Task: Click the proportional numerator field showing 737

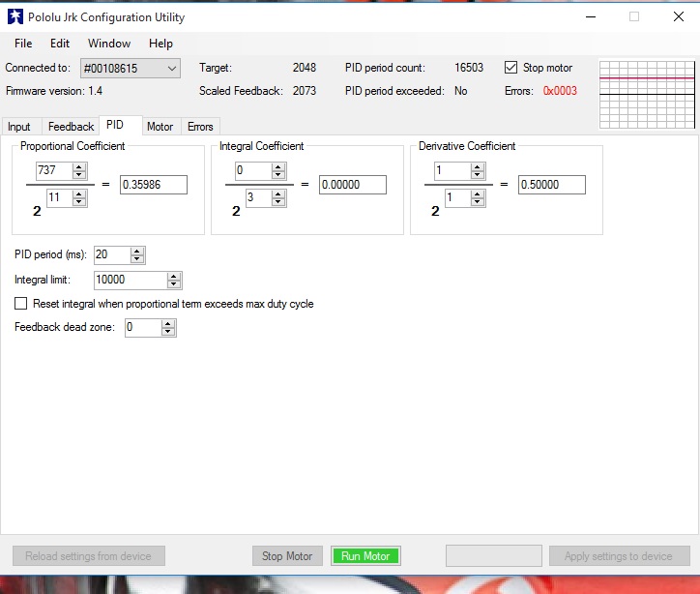Action: click(x=54, y=170)
